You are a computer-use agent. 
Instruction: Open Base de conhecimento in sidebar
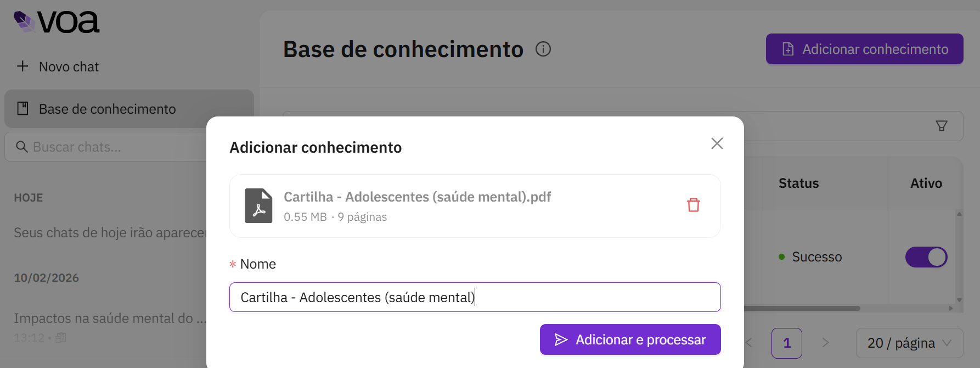tap(107, 109)
